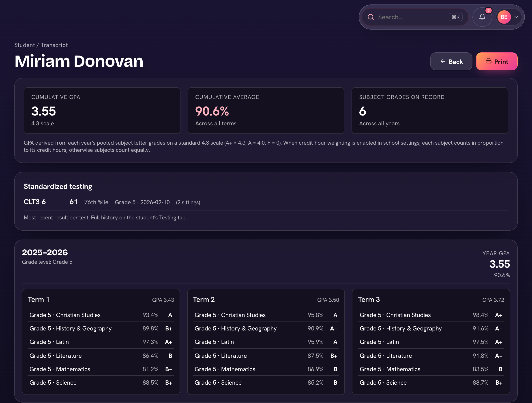Click the Grade 5 · 2026-02-10 date
The image size is (532, 403).
click(142, 202)
